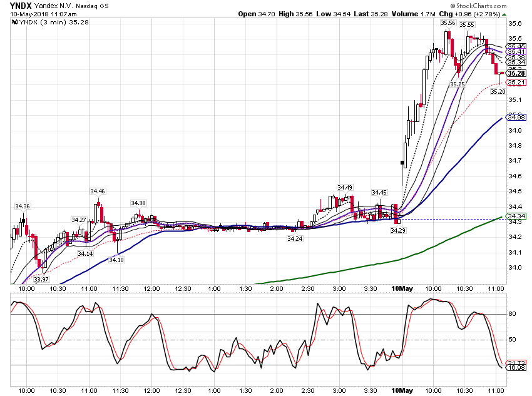Click the 16.98 stochastic value tag
The image size is (532, 396).
516,367
